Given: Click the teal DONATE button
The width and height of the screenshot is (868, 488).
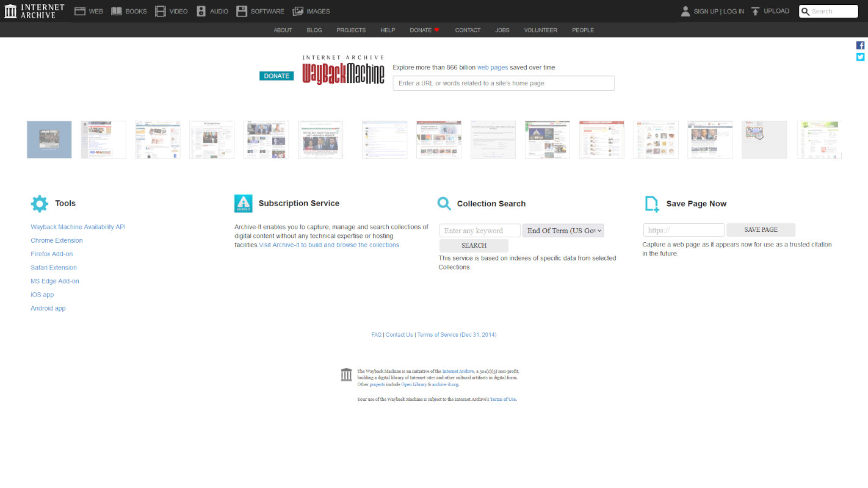Looking at the screenshot, I should [x=277, y=76].
